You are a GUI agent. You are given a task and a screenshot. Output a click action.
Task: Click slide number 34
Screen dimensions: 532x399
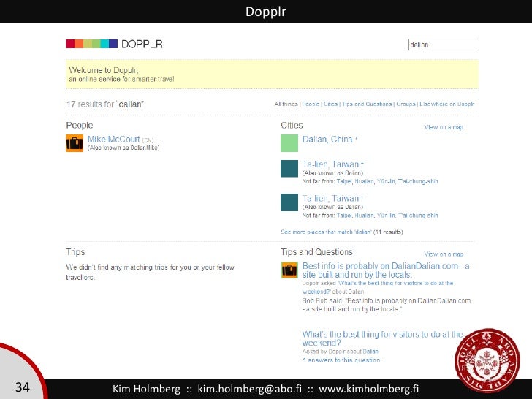tap(23, 387)
